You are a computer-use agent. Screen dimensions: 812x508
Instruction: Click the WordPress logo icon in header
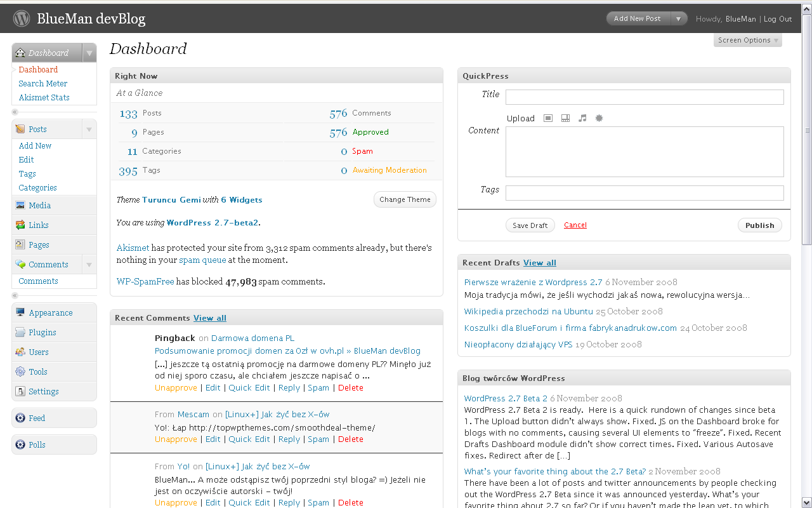click(x=22, y=18)
